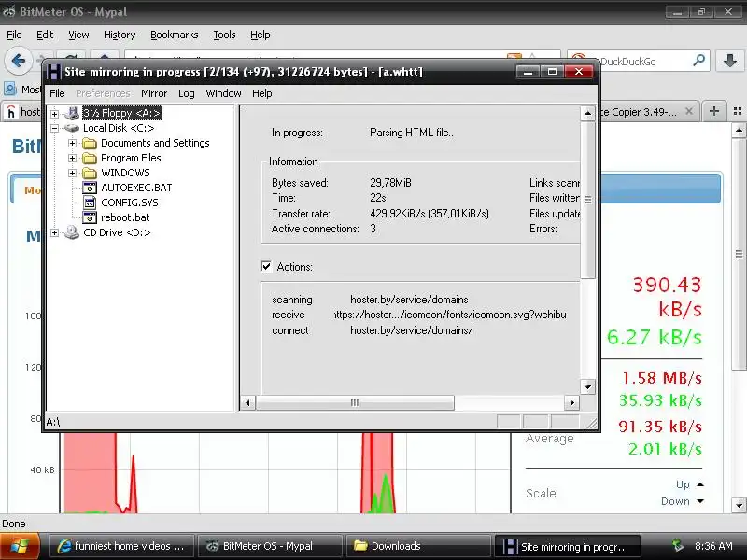Click Scale Down arrow in BitMeter
The width and height of the screenshot is (747, 560).
click(x=699, y=501)
